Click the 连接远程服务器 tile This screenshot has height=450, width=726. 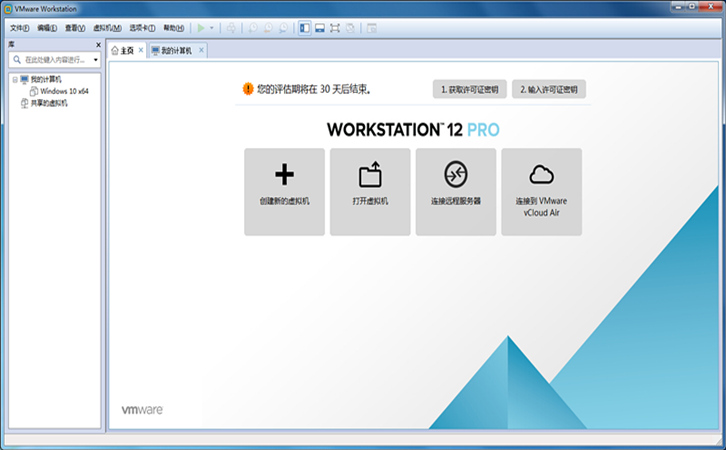[456, 191]
